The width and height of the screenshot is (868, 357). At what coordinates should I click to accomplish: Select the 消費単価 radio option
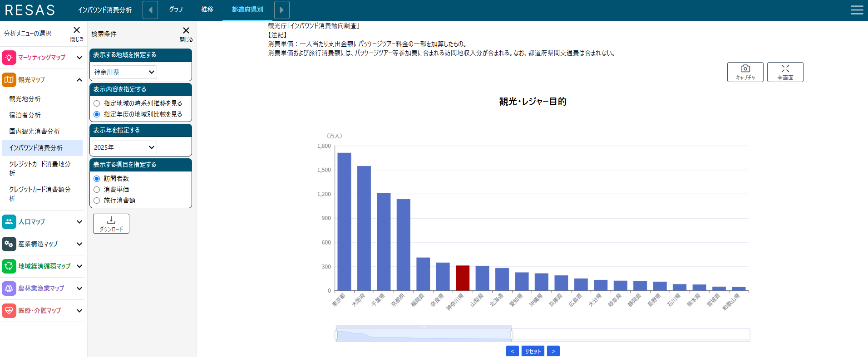[97, 190]
